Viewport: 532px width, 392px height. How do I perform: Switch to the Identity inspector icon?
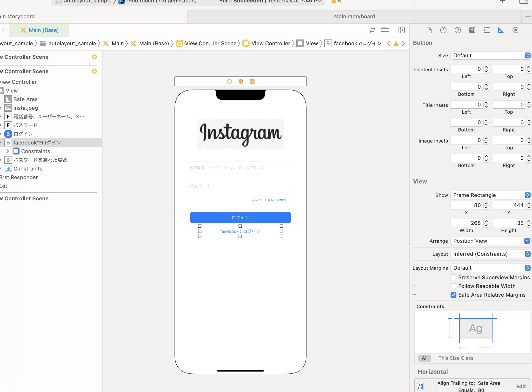[472, 30]
